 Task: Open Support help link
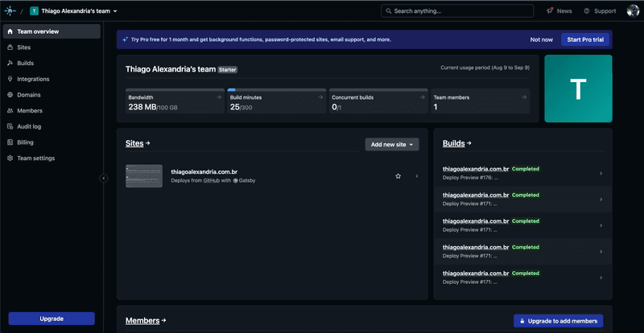pos(600,11)
